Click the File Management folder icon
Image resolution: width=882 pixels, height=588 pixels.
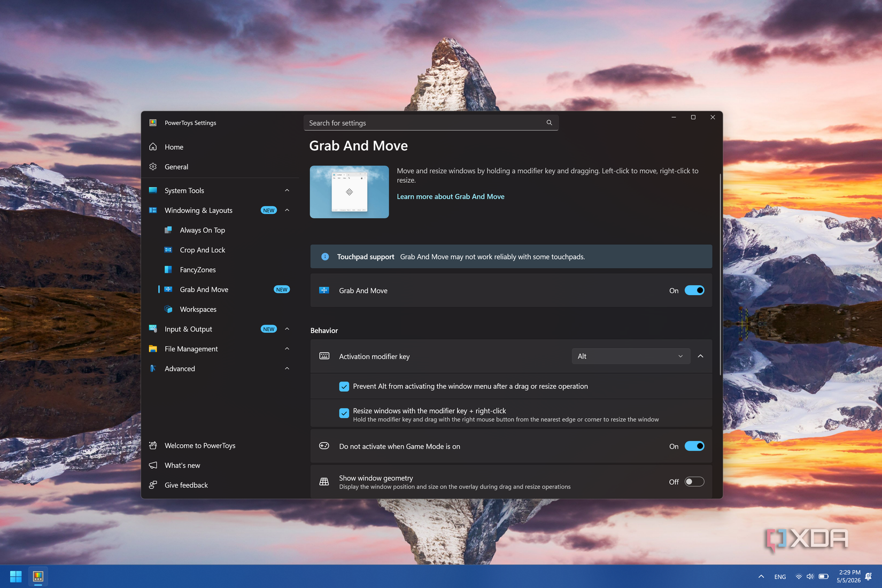click(x=153, y=349)
